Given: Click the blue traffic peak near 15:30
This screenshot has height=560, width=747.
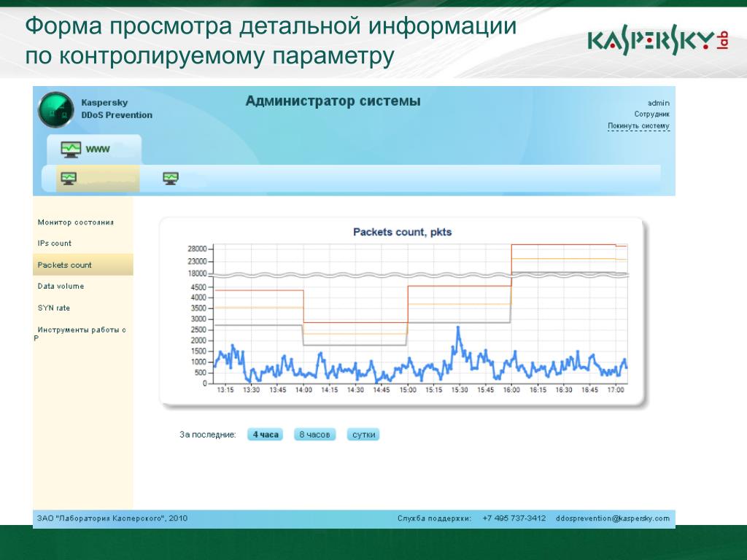Looking at the screenshot, I should point(458,327).
